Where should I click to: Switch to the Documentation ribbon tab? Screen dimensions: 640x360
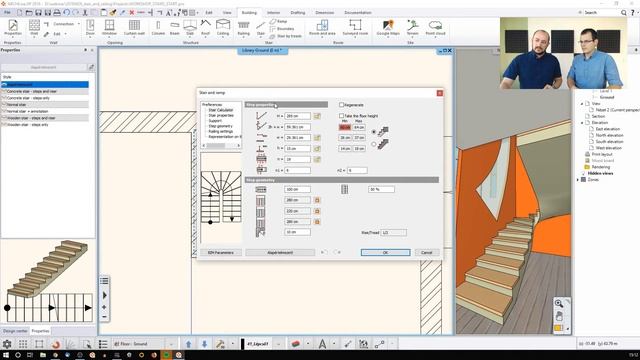[358, 13]
